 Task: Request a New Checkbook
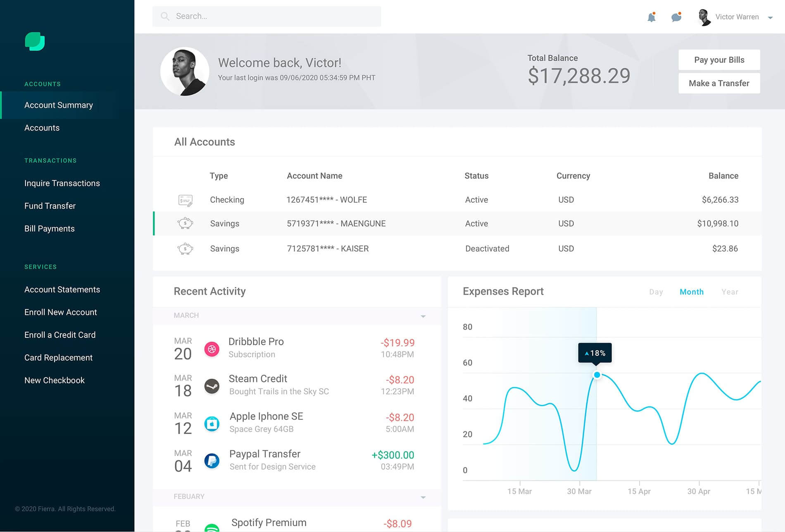[55, 380]
